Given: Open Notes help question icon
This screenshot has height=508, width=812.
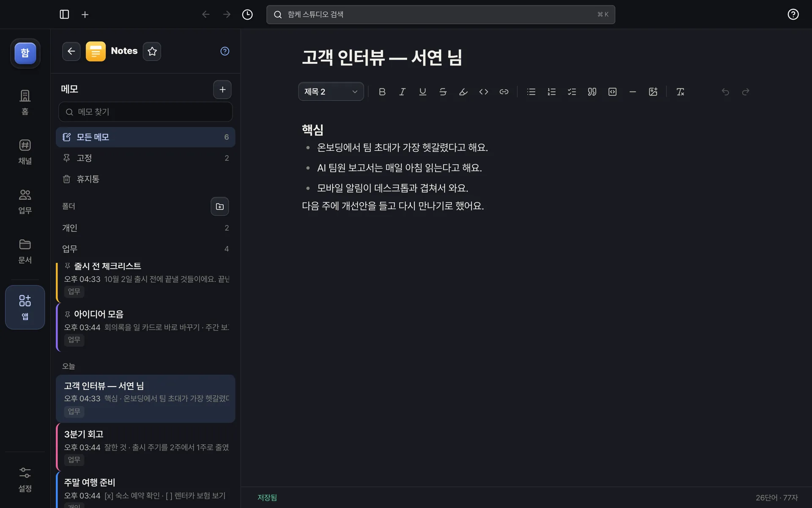Looking at the screenshot, I should coord(225,51).
